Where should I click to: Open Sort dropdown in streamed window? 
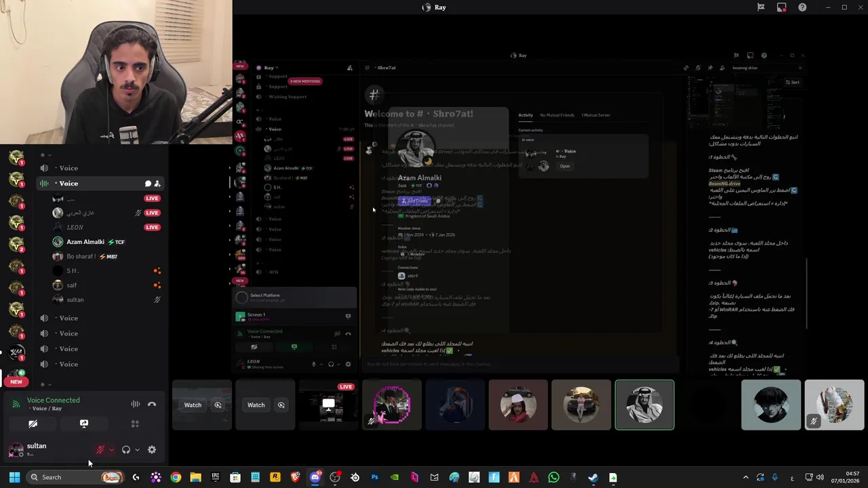coord(792,82)
